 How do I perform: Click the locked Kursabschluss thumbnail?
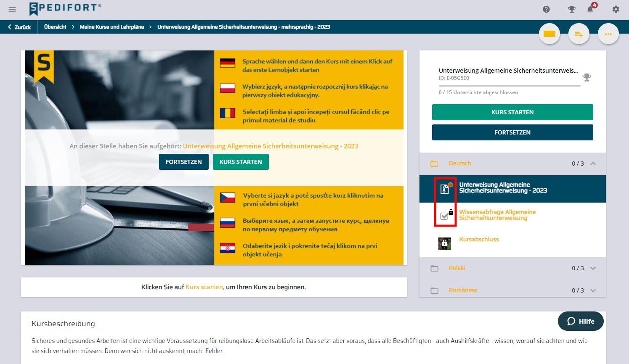444,243
